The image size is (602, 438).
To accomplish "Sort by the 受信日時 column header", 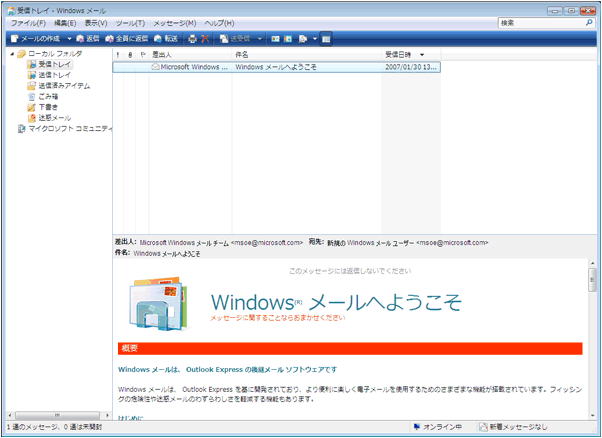I will (x=411, y=55).
